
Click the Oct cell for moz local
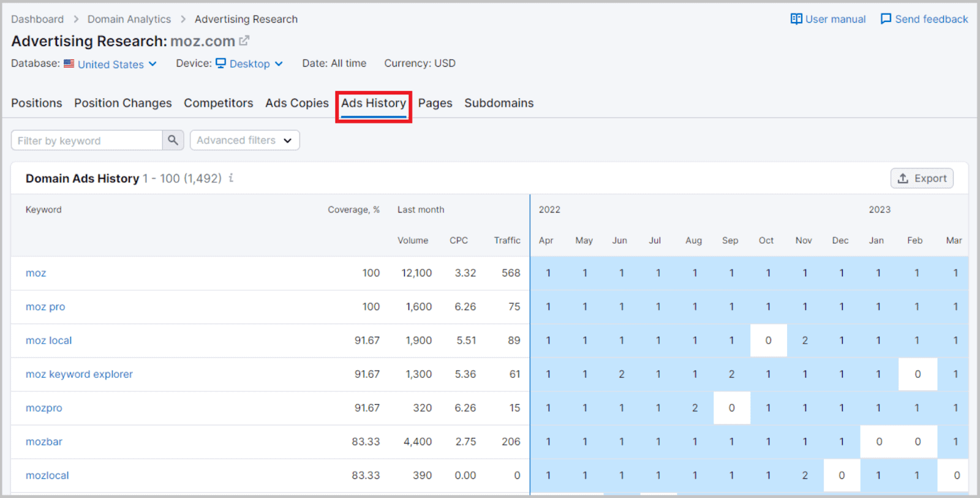coord(769,341)
